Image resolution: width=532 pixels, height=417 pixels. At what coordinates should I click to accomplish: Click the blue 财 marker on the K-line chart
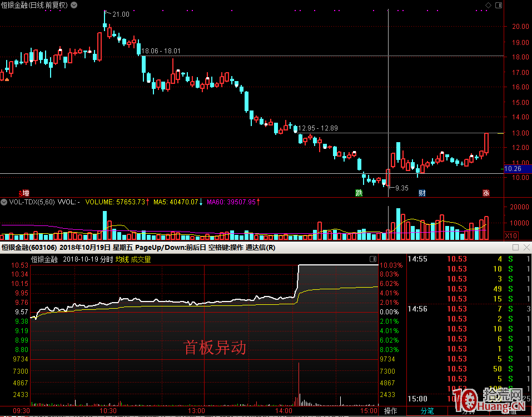(x=422, y=193)
